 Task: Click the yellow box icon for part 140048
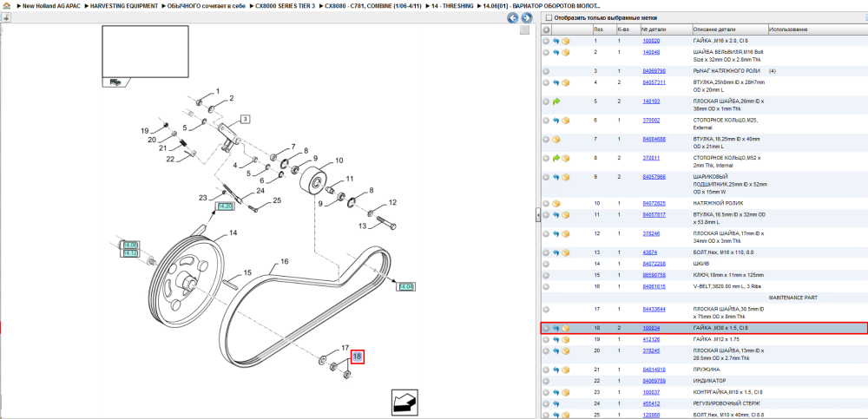pos(566,53)
